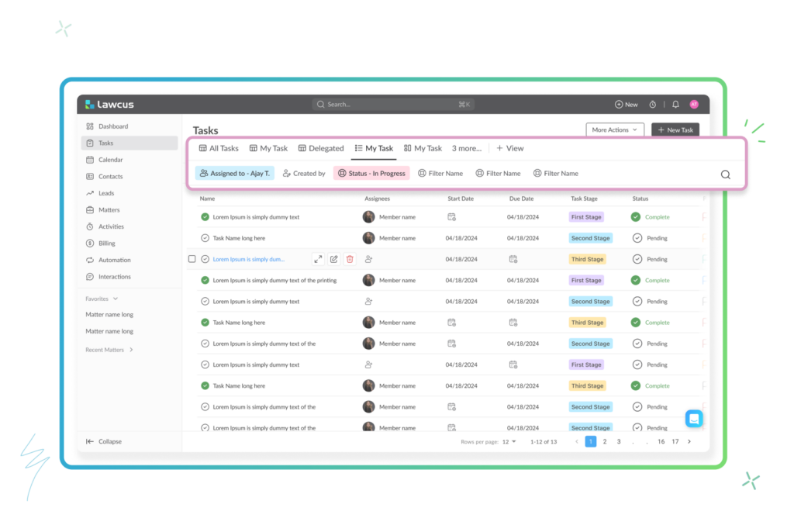Show the 3 more views
The width and height of the screenshot is (794, 532).
click(x=466, y=148)
